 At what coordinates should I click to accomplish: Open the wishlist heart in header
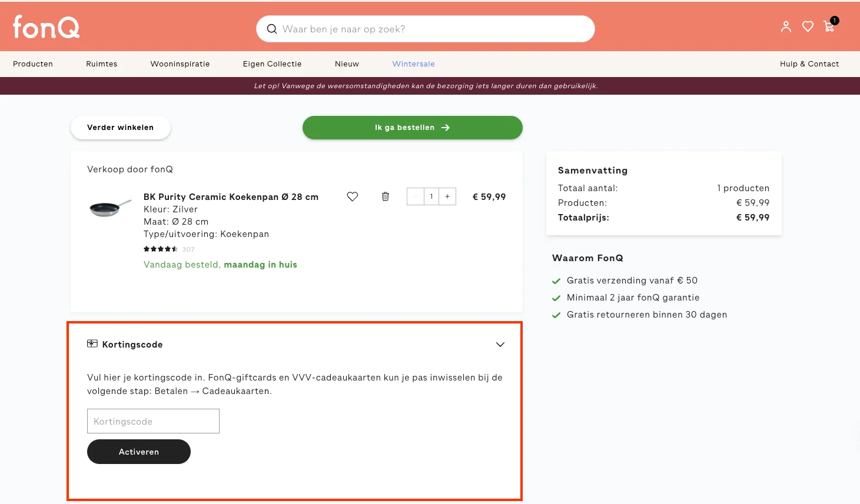(x=808, y=26)
